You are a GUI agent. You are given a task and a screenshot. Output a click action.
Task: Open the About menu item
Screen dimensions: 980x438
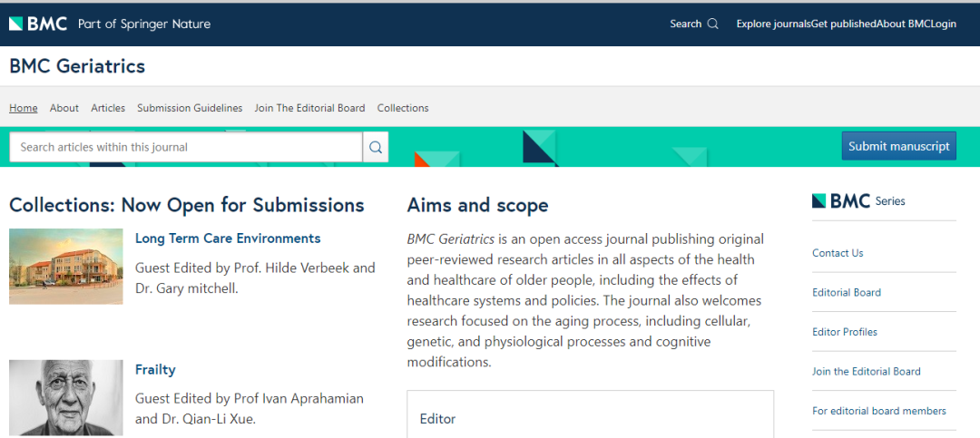pyautogui.click(x=64, y=108)
